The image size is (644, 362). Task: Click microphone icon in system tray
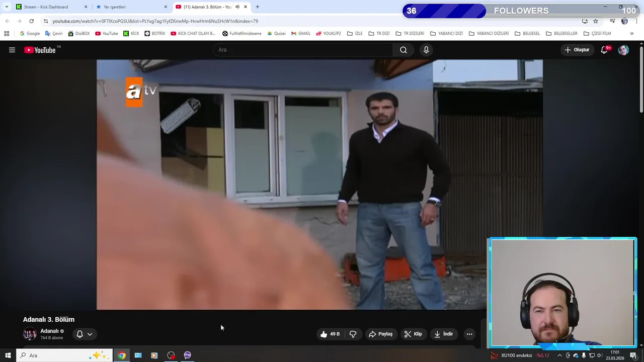tap(584, 355)
